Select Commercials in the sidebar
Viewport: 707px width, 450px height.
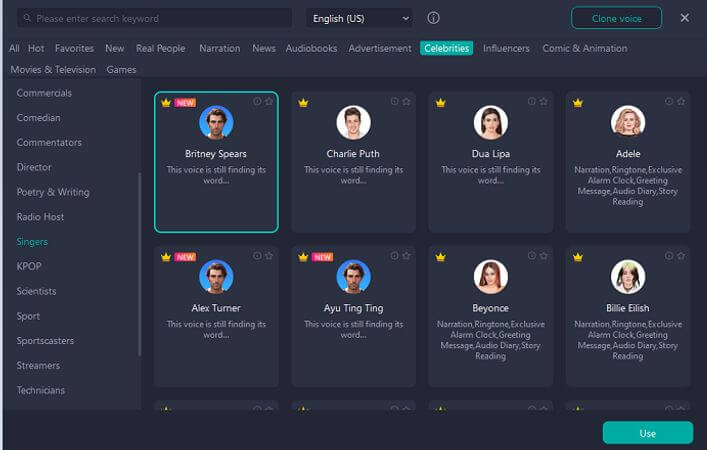44,93
